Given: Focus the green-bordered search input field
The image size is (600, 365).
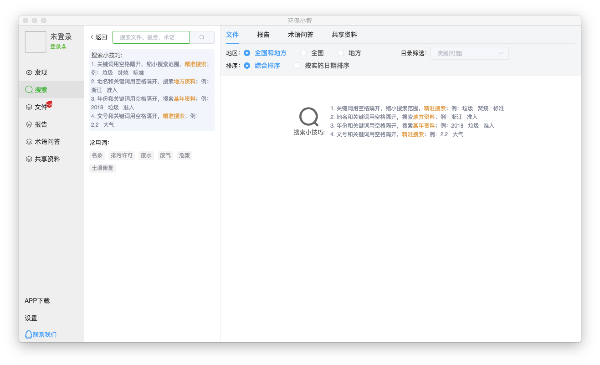Looking at the screenshot, I should [x=151, y=37].
